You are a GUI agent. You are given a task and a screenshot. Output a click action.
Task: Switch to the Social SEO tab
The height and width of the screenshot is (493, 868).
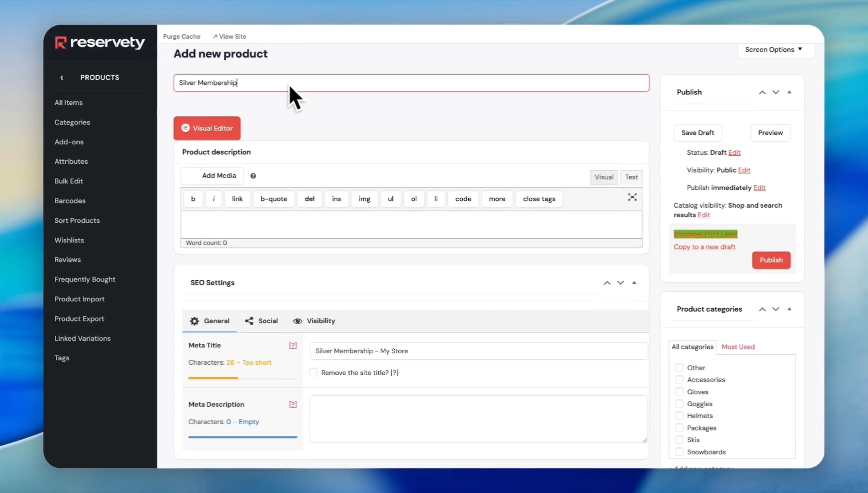point(262,321)
